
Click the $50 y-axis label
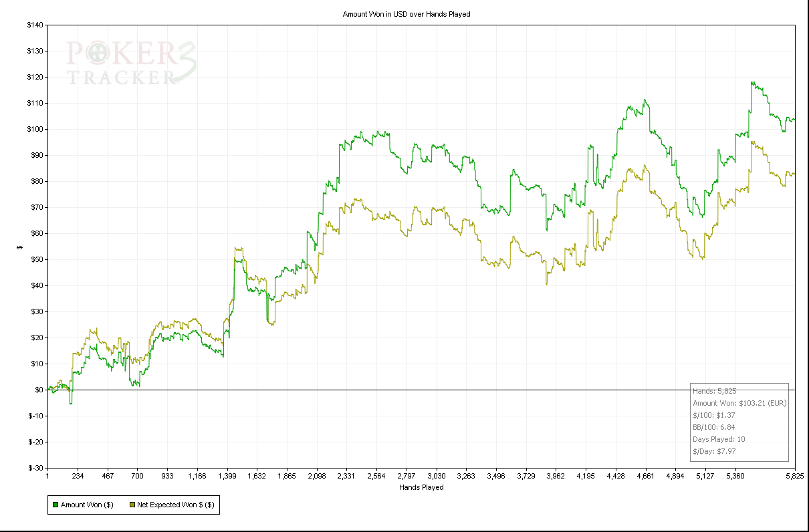[37, 260]
